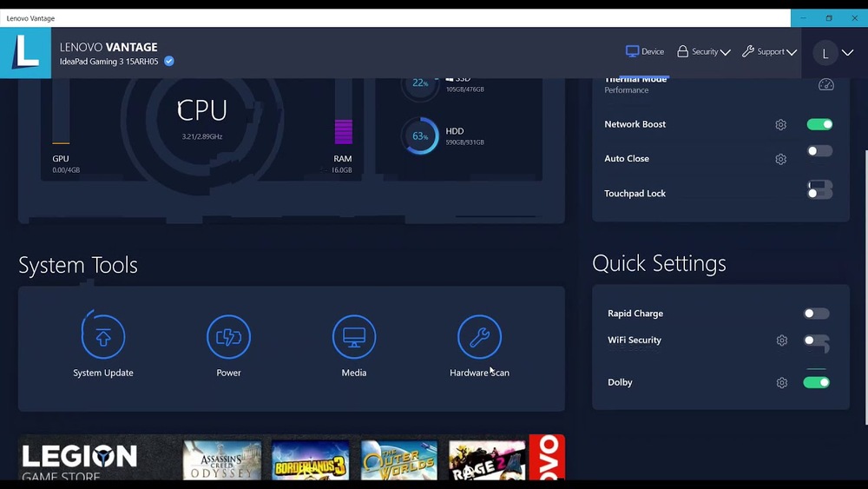
Task: Click the 'Quick Settings' heading
Action: tap(659, 263)
